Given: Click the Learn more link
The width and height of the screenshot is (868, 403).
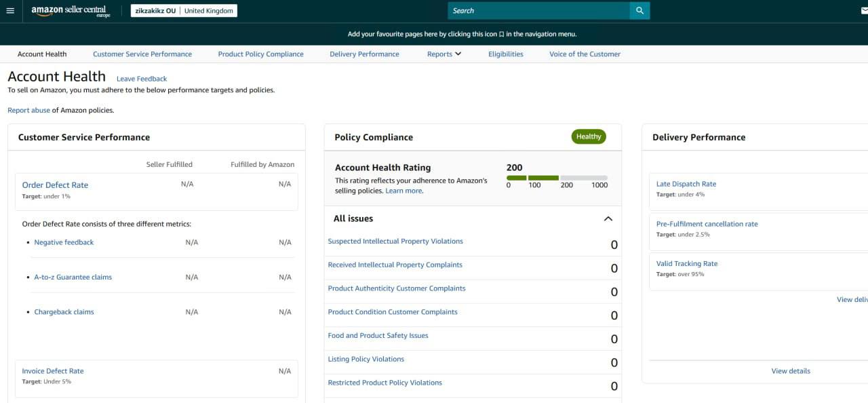Looking at the screenshot, I should point(403,191).
